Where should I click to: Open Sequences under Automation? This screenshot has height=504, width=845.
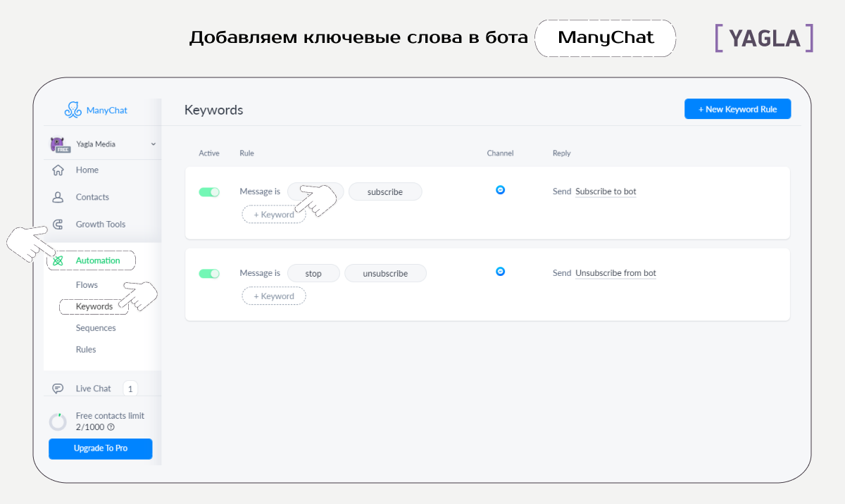[96, 328]
